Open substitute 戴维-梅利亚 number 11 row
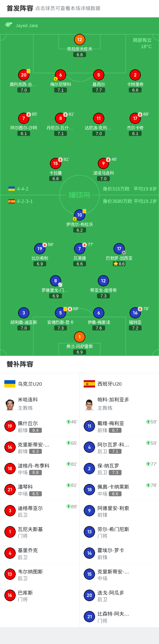Screen dimensions: 159x644 [x=119, y=426]
